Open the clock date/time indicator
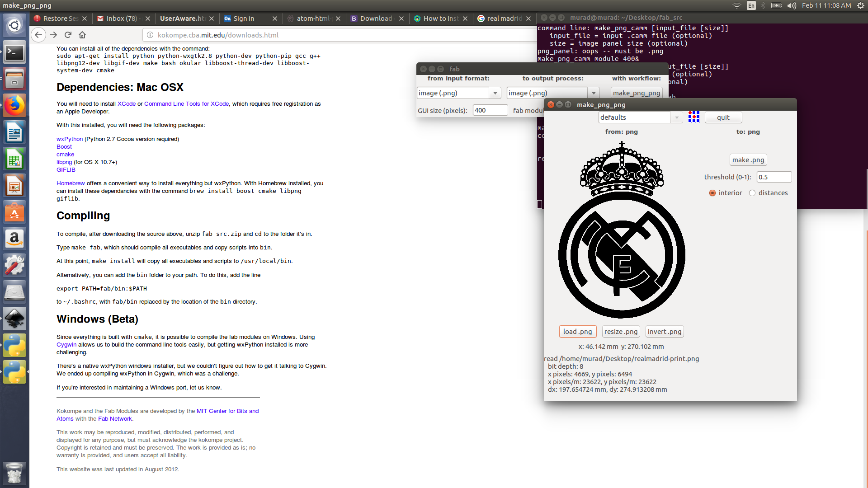 click(x=826, y=5)
